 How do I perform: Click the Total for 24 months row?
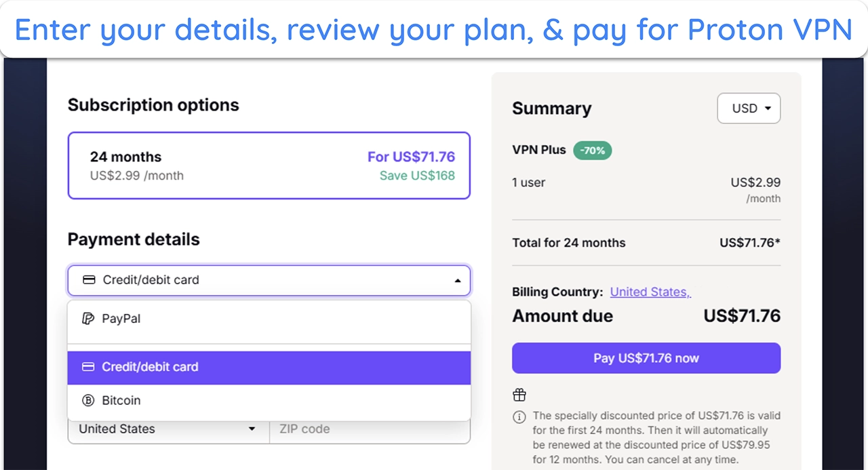[646, 243]
